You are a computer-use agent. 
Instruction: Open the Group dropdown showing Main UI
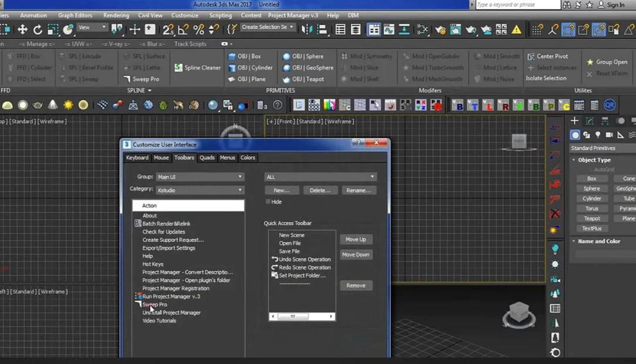click(x=200, y=177)
